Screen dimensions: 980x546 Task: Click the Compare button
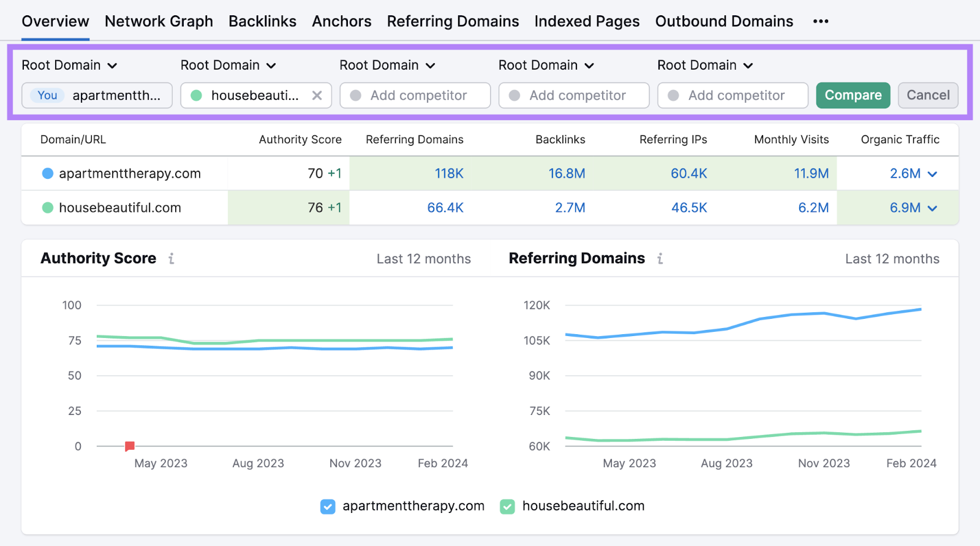(x=853, y=95)
